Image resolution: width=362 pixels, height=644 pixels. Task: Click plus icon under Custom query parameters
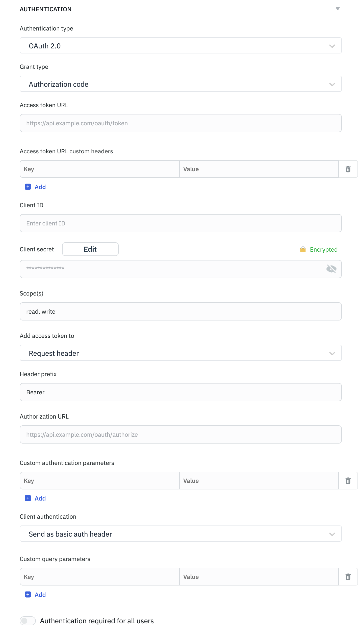pyautogui.click(x=28, y=595)
